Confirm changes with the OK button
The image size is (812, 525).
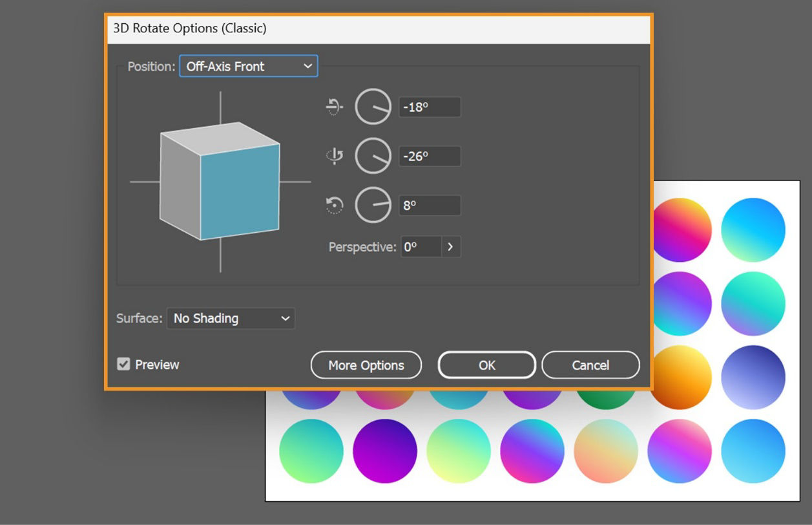point(486,365)
